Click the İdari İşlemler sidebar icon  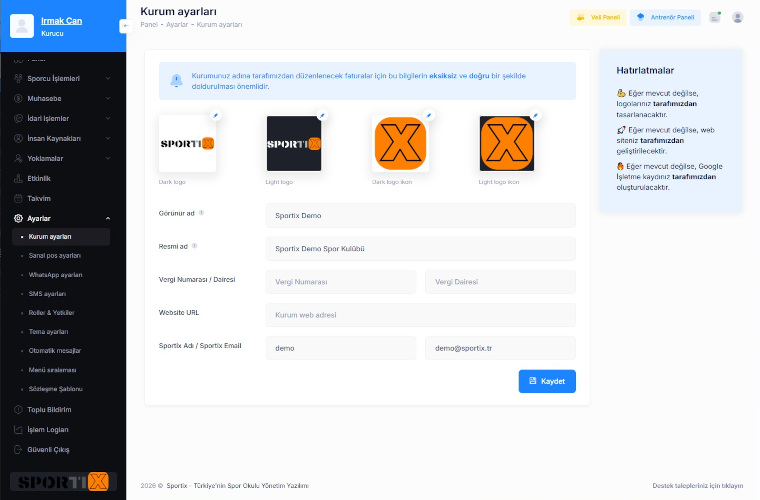pyautogui.click(x=18, y=118)
